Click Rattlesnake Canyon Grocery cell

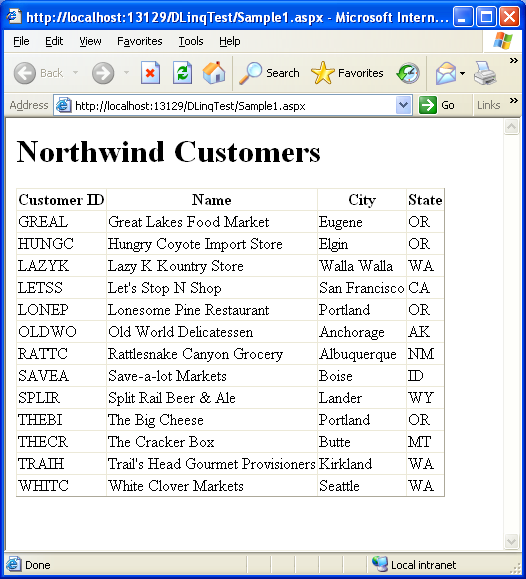[x=212, y=354]
